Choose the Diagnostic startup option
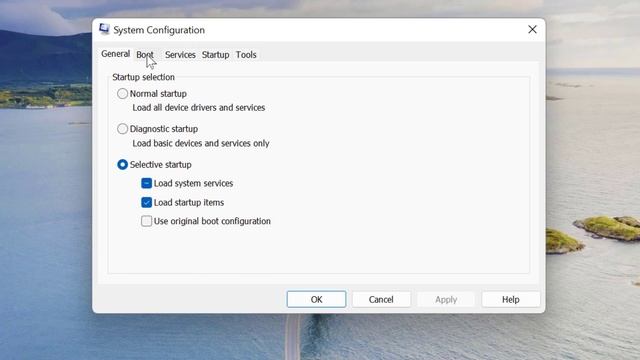640x360 pixels. tap(122, 129)
